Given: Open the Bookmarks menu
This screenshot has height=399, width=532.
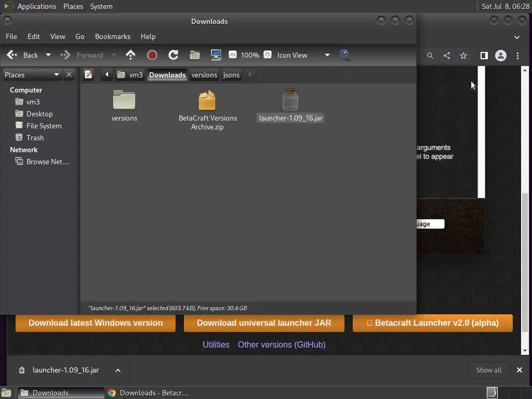Looking at the screenshot, I should pyautogui.click(x=113, y=36).
